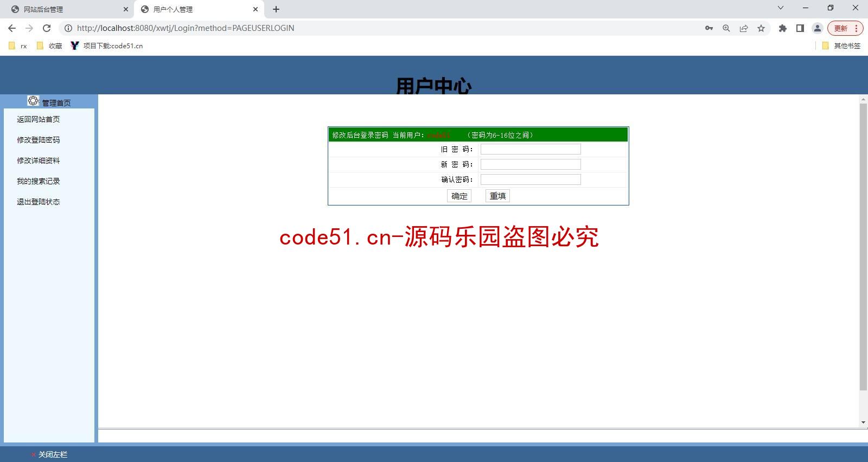Viewport: 868px width, 462px height.
Task: Click 关闭左栏 to hide the sidebar
Action: click(53, 454)
